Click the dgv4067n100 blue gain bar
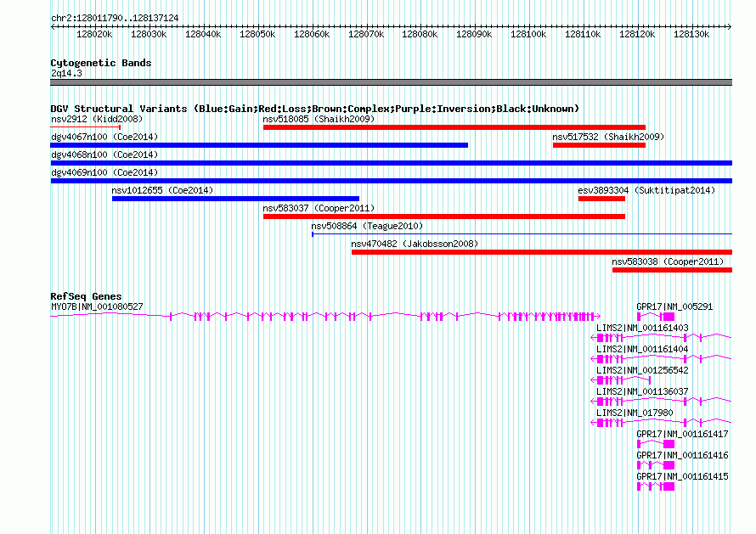This screenshot has height=534, width=756. [259, 145]
